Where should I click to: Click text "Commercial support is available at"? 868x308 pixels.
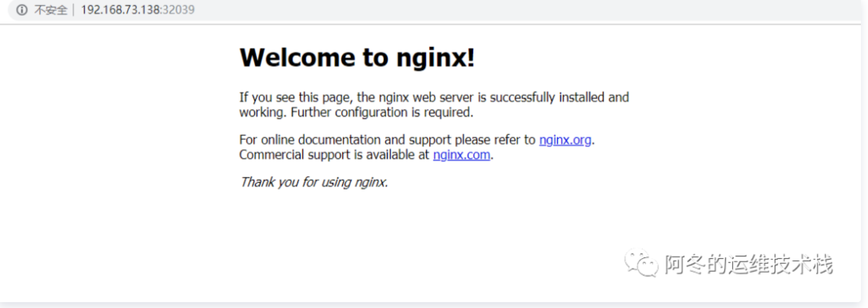pyautogui.click(x=335, y=155)
